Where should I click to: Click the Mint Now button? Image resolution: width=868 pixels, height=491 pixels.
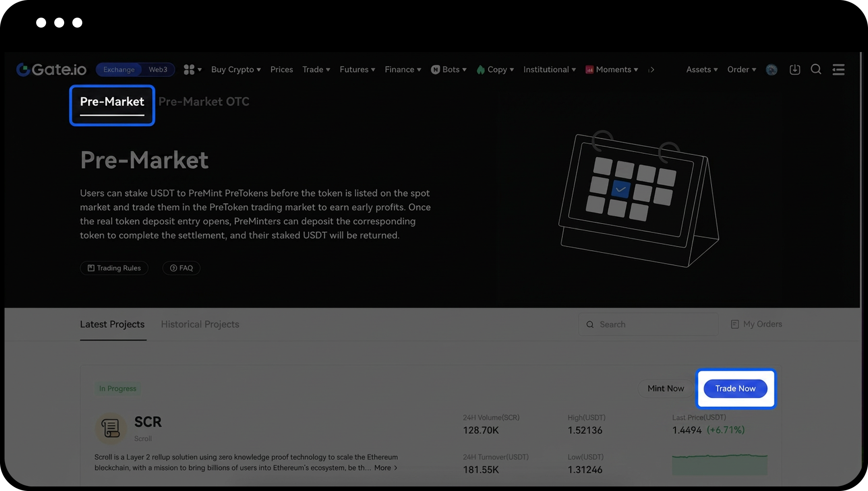pos(665,388)
